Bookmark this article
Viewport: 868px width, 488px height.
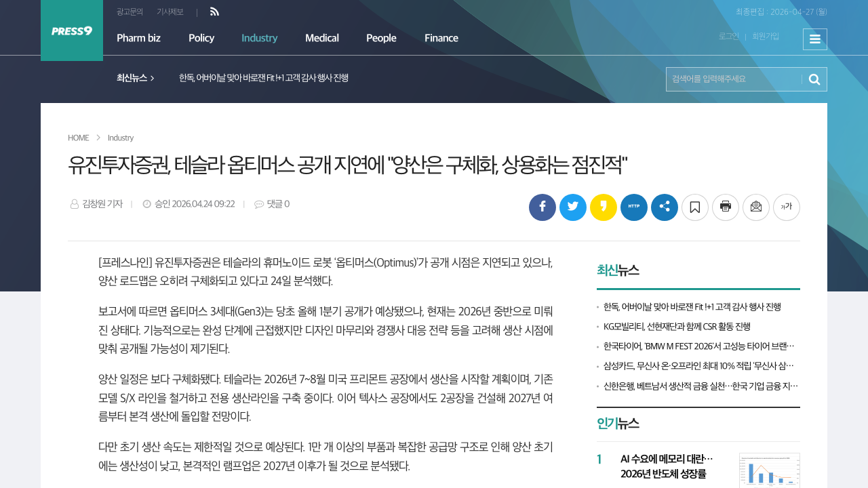[695, 207]
